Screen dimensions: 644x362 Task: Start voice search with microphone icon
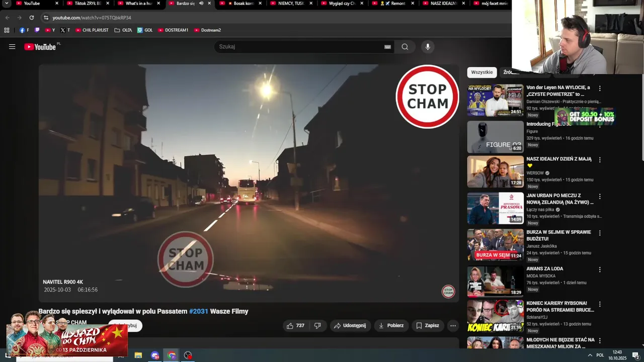click(x=428, y=47)
